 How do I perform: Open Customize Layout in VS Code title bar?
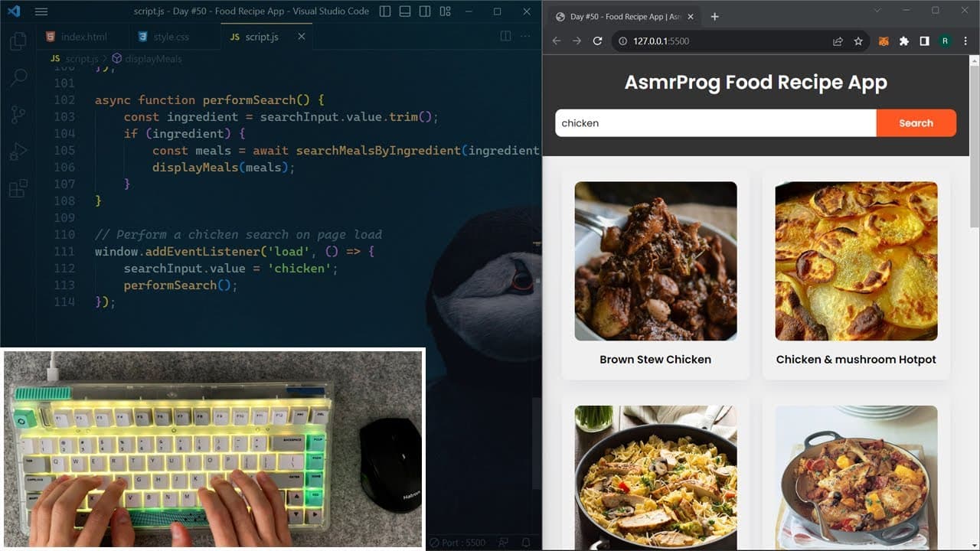point(445,11)
